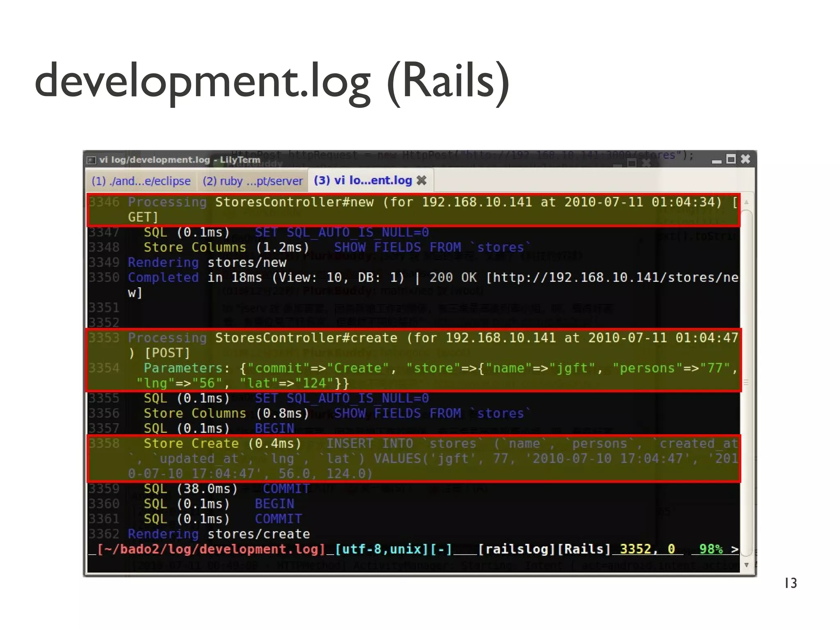Click 'Completed in 18ms' on line 3350
Screen dimensions: 840x630
pyautogui.click(x=195, y=278)
